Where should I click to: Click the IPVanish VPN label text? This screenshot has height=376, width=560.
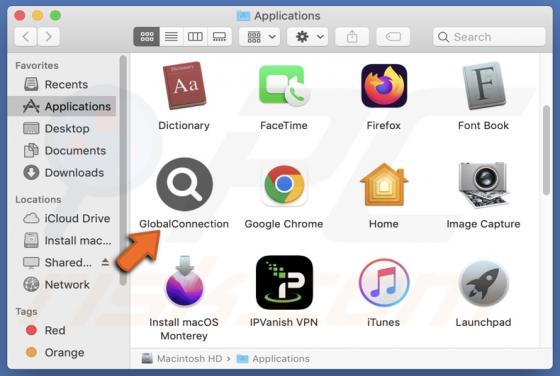284,322
